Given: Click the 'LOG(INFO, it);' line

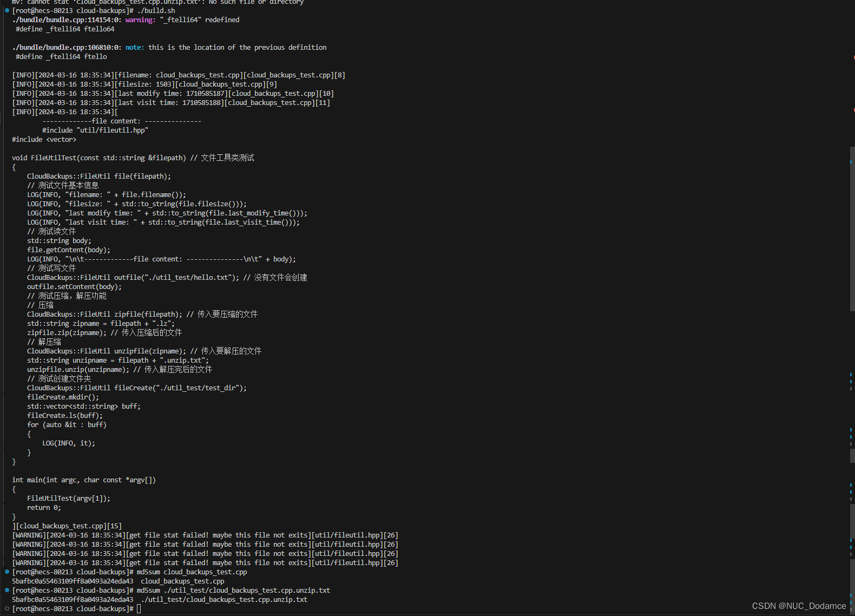Looking at the screenshot, I should [x=69, y=443].
